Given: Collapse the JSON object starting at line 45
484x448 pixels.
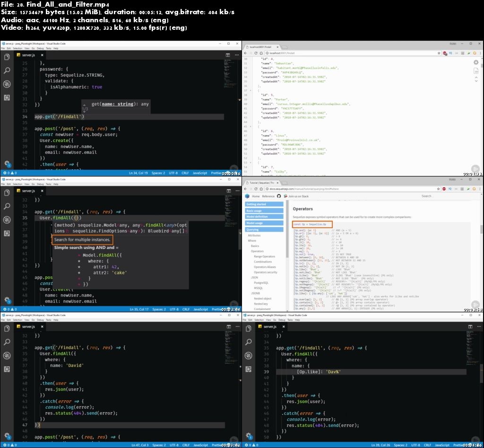Looking at the screenshot, I should point(251,127).
